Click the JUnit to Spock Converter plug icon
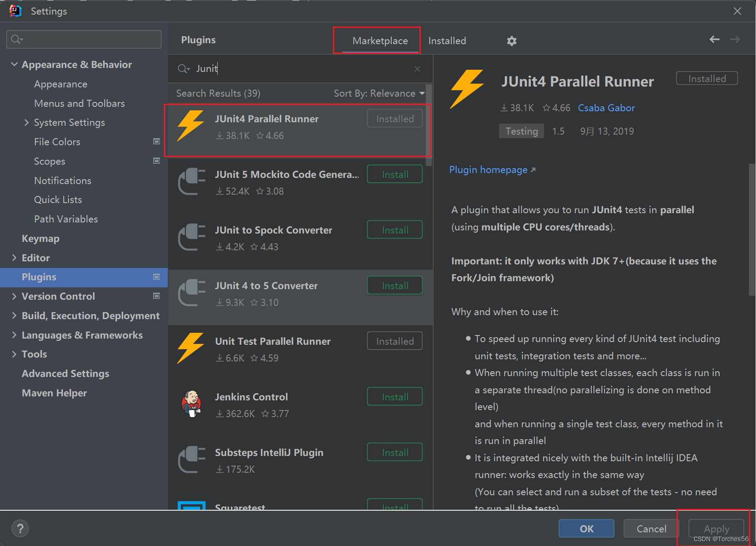 tap(192, 237)
